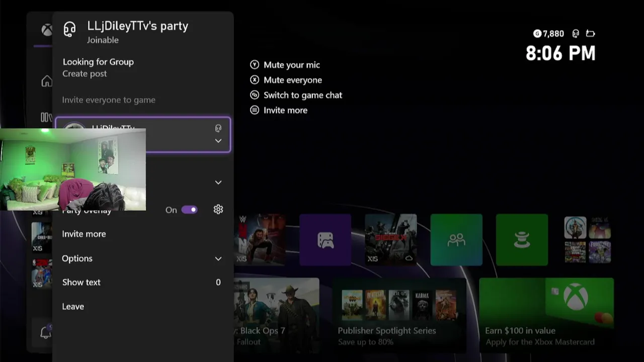Screen dimensions: 644x362
Task: Click the Mute your mic hint
Action: (x=292, y=65)
